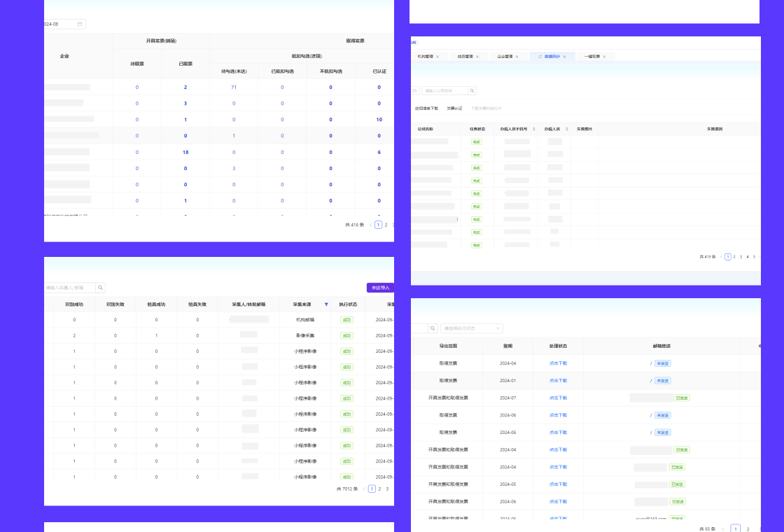Close the 机构管理 tab
Screen dimensions: 784x532
pos(437,57)
